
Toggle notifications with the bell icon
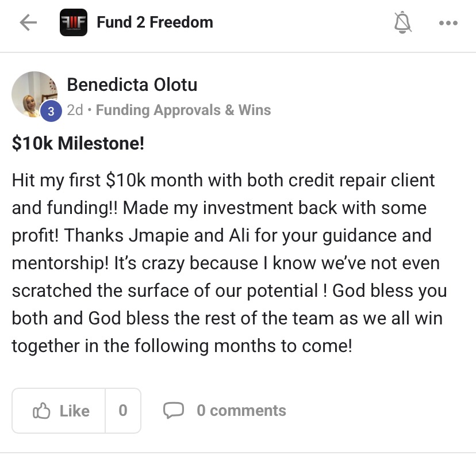[404, 23]
